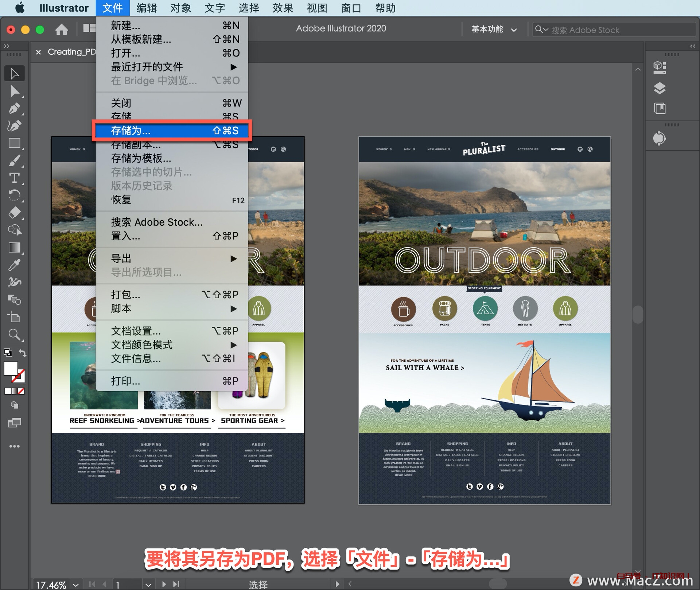Image resolution: width=700 pixels, height=590 pixels.
Task: Open the Libraries panel
Action: 660,108
